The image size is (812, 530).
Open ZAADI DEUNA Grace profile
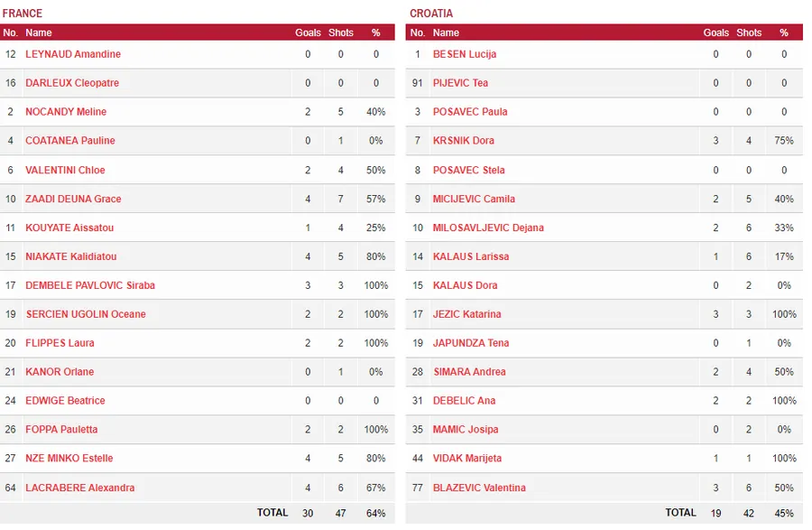coord(73,199)
